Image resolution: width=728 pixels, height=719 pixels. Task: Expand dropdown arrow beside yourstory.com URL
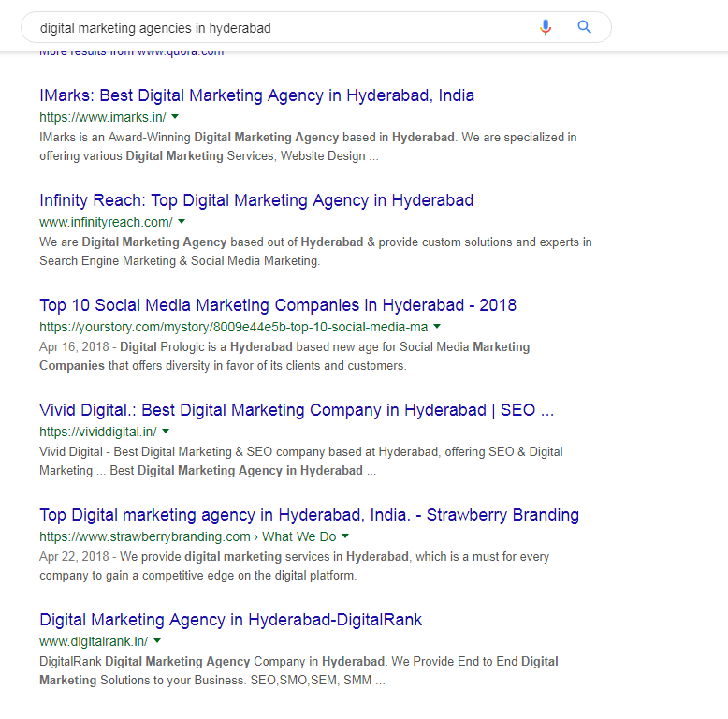coord(437,327)
